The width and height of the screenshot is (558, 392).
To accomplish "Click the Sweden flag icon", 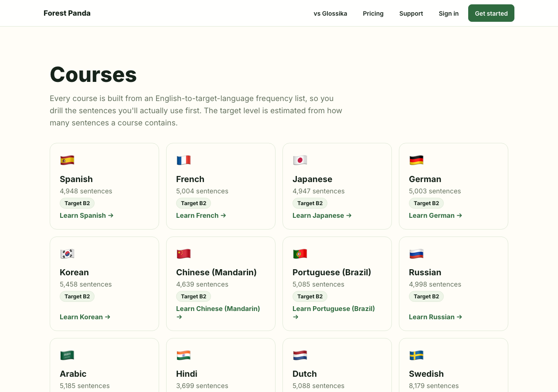I will (x=416, y=355).
